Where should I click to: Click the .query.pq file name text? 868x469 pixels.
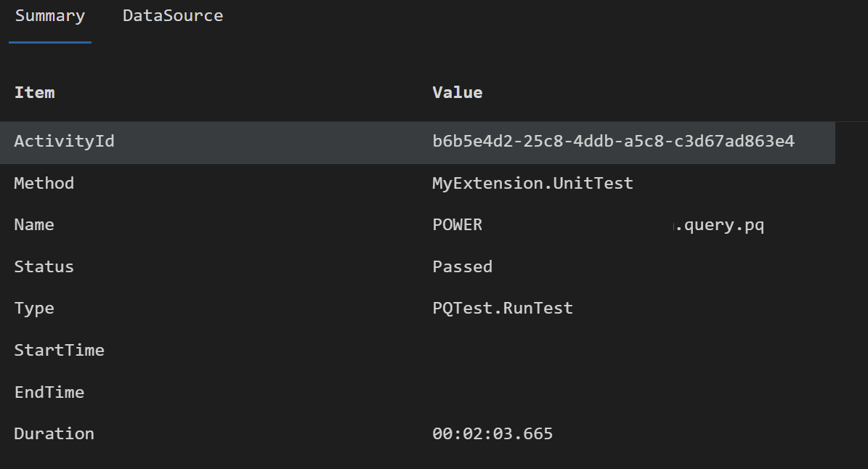coord(719,225)
